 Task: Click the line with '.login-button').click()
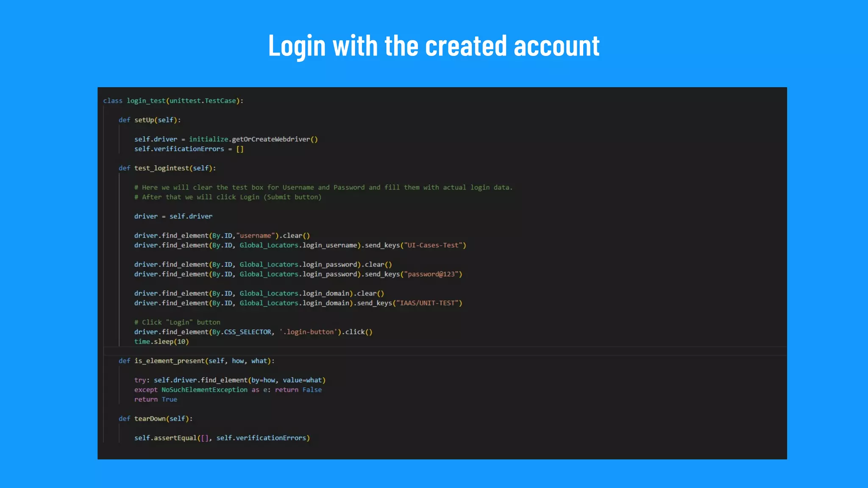point(253,332)
